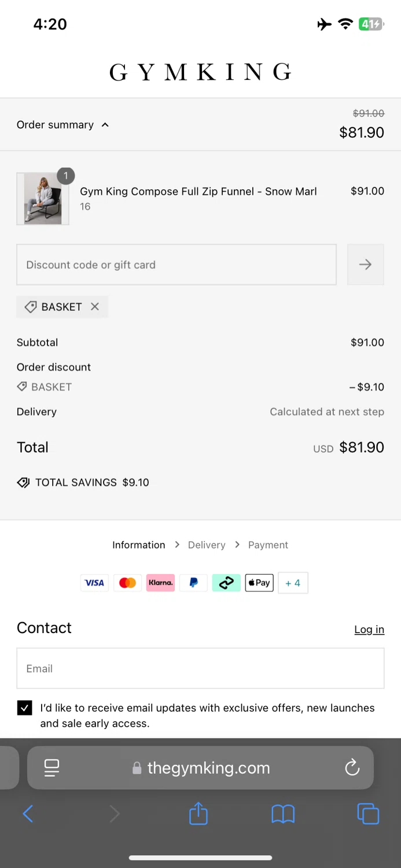Open Safari bookmarks book icon
Image resolution: width=401 pixels, height=868 pixels.
pos(283,814)
